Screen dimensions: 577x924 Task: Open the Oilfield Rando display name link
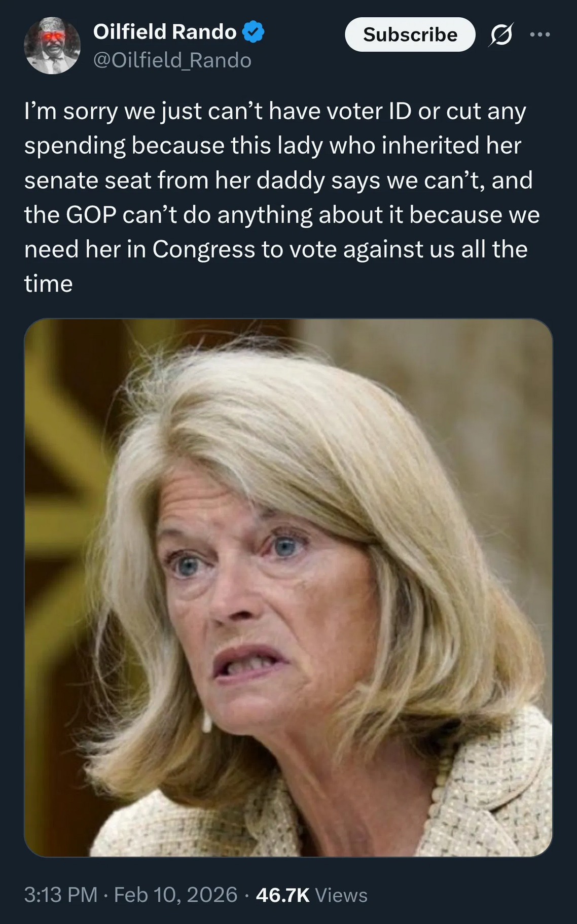pos(165,31)
